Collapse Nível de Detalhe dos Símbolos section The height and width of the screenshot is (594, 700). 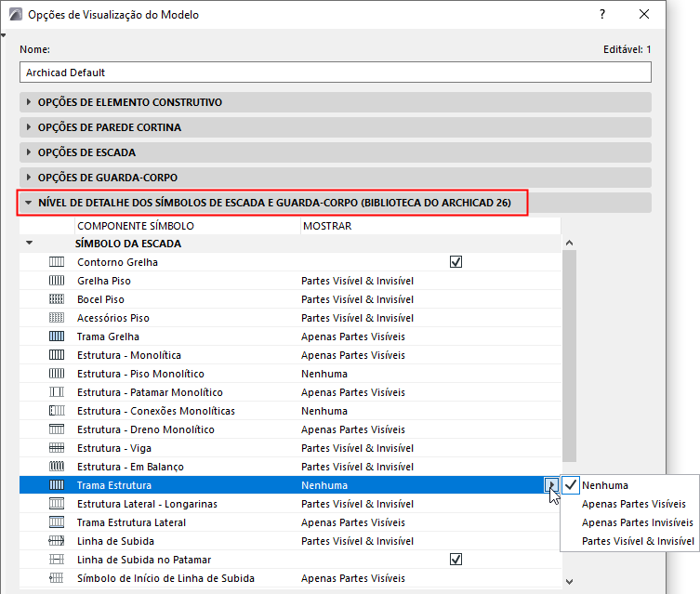pos(29,203)
